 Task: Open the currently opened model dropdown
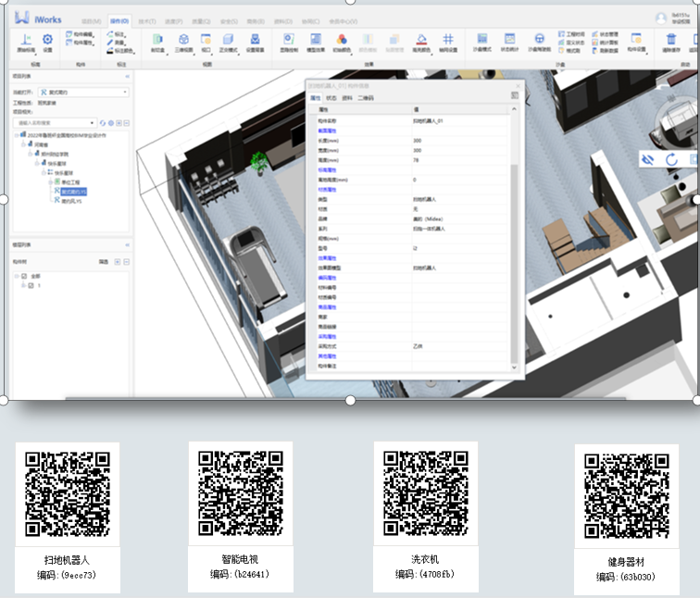click(x=83, y=93)
